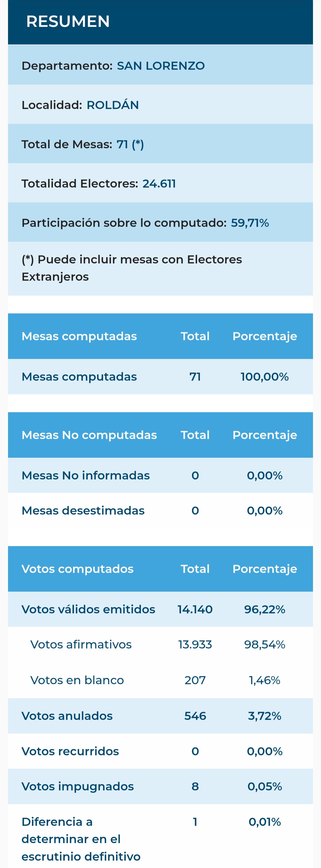
Task: Click the Mesas No computadas header
Action: tap(89, 435)
